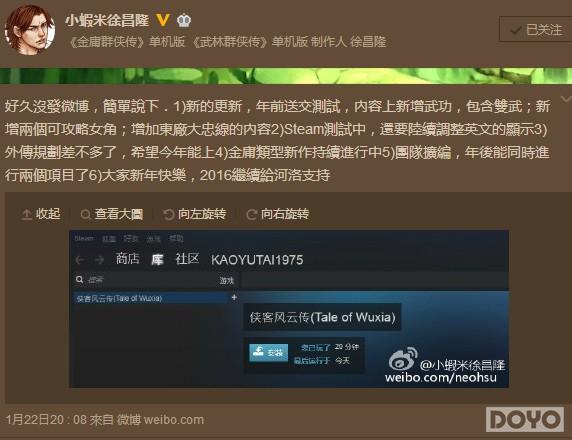Click the library search field
Screen dimensions: 572x440
(146, 280)
